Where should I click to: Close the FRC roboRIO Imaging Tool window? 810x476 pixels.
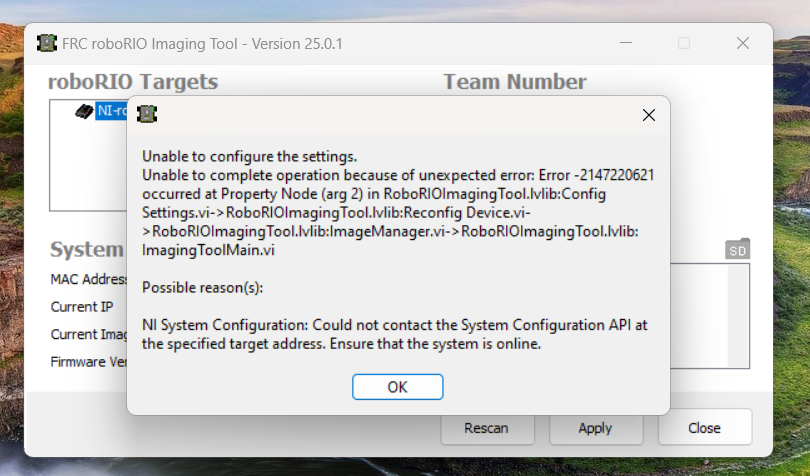pyautogui.click(x=743, y=44)
